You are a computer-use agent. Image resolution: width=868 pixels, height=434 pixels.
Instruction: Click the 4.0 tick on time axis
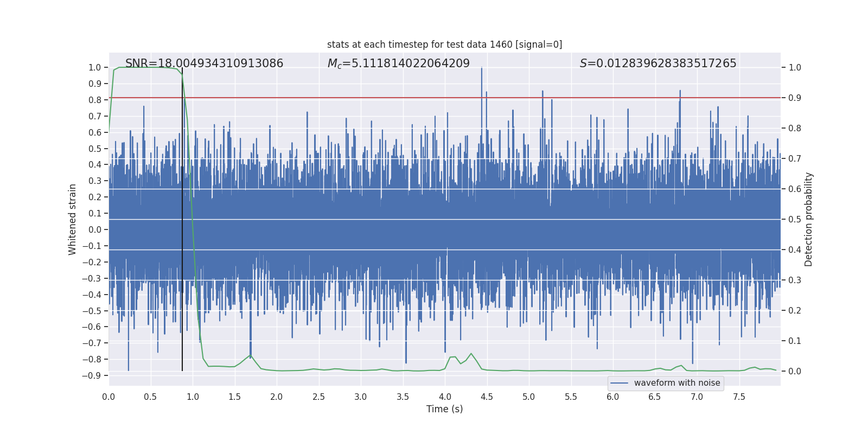[445, 397]
